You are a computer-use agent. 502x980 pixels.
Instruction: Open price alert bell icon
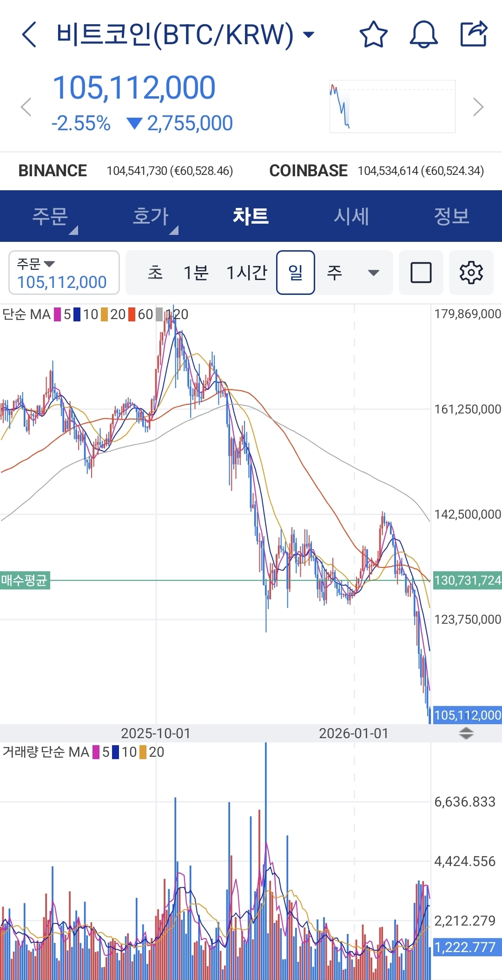423,34
